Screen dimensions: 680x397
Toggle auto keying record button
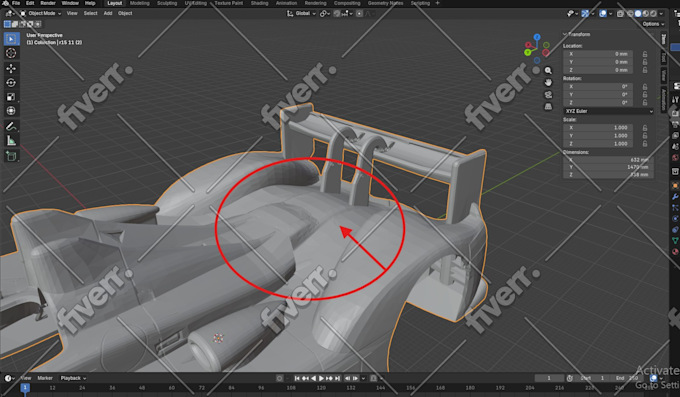coord(280,378)
